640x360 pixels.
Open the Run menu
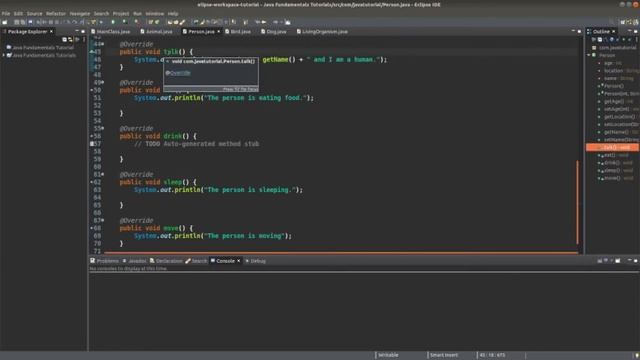tap(138, 13)
